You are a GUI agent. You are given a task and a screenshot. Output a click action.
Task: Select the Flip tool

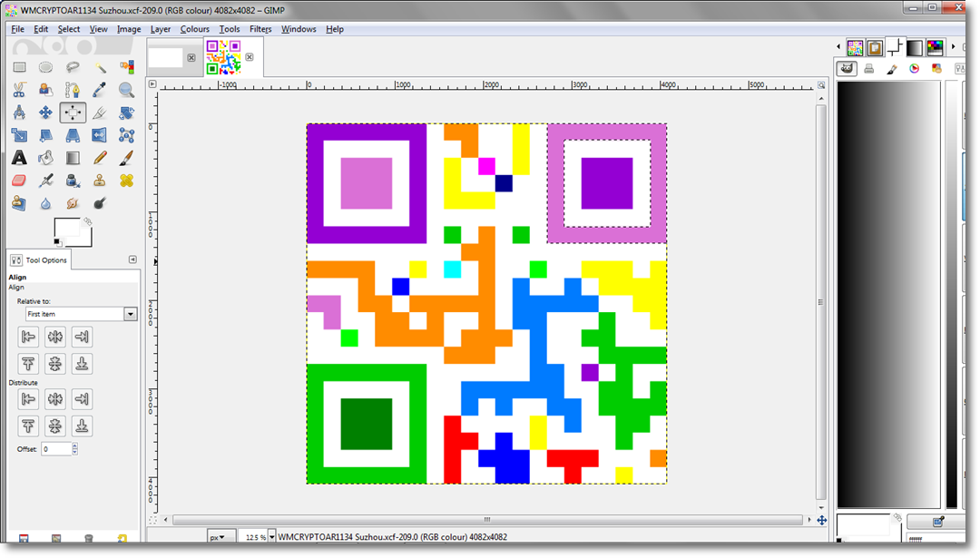[100, 135]
